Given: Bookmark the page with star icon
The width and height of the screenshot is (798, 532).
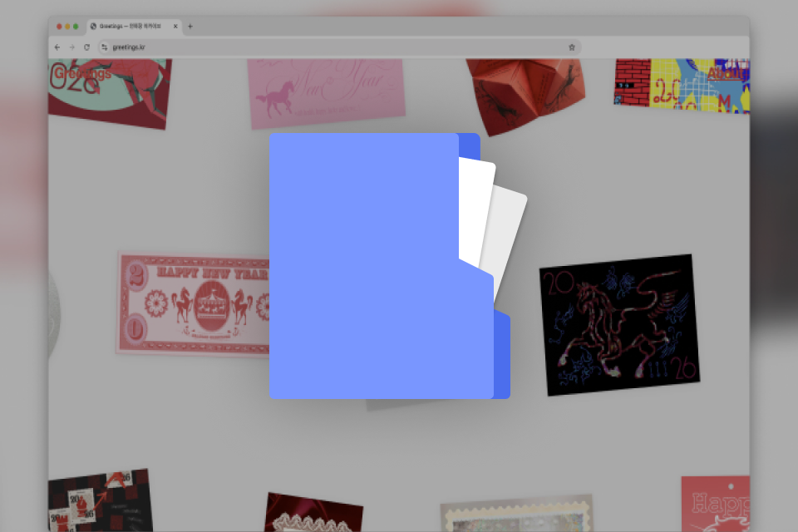Looking at the screenshot, I should click(x=572, y=47).
